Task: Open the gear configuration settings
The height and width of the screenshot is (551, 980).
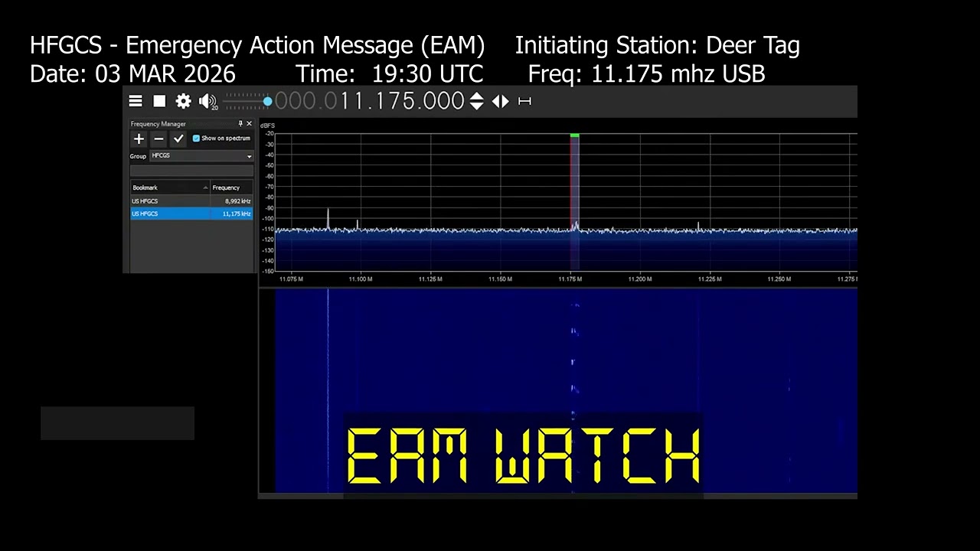Action: [x=183, y=101]
